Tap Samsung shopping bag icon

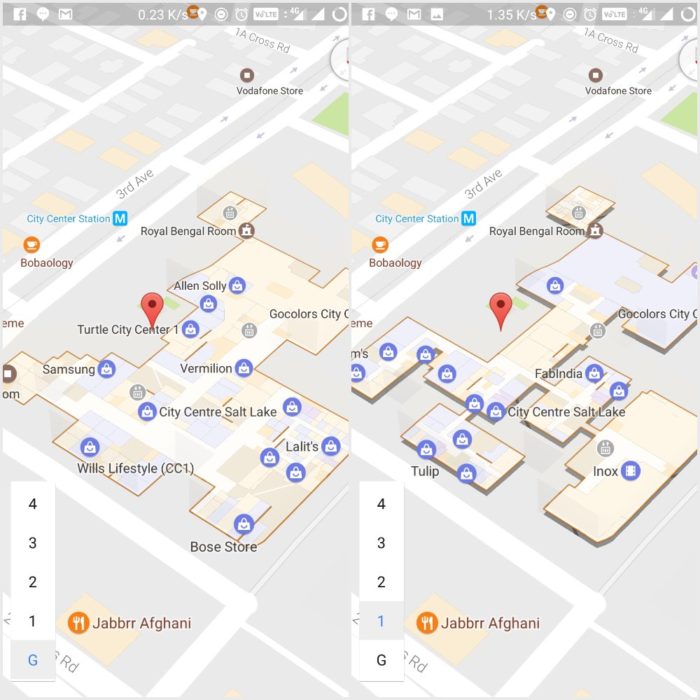coord(107,369)
